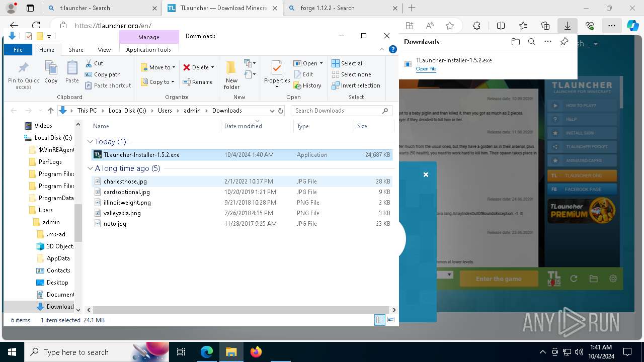Click the red Delete icon

click(x=187, y=67)
